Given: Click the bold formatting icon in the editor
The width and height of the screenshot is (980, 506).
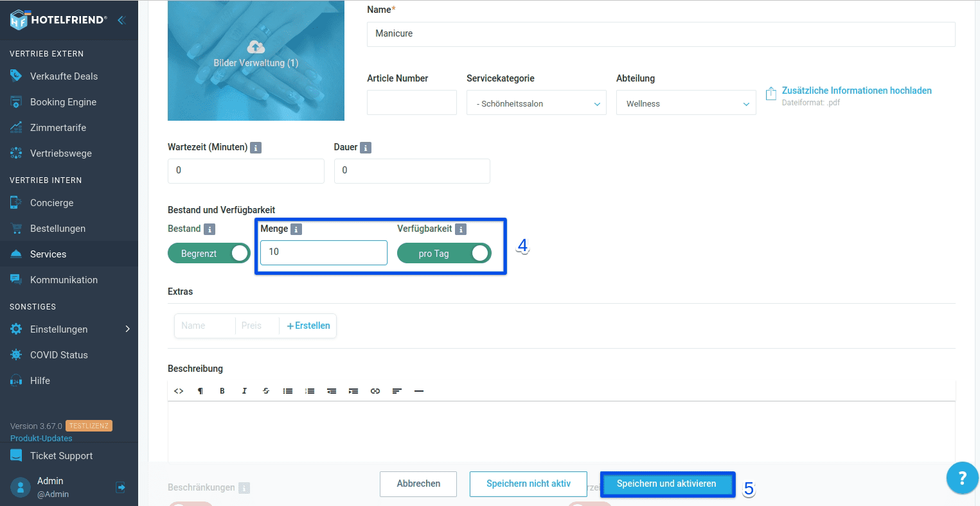Looking at the screenshot, I should pos(222,391).
